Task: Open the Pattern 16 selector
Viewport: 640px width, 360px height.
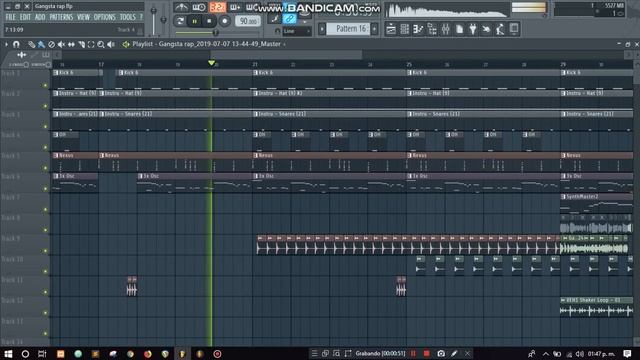Action: coord(349,29)
